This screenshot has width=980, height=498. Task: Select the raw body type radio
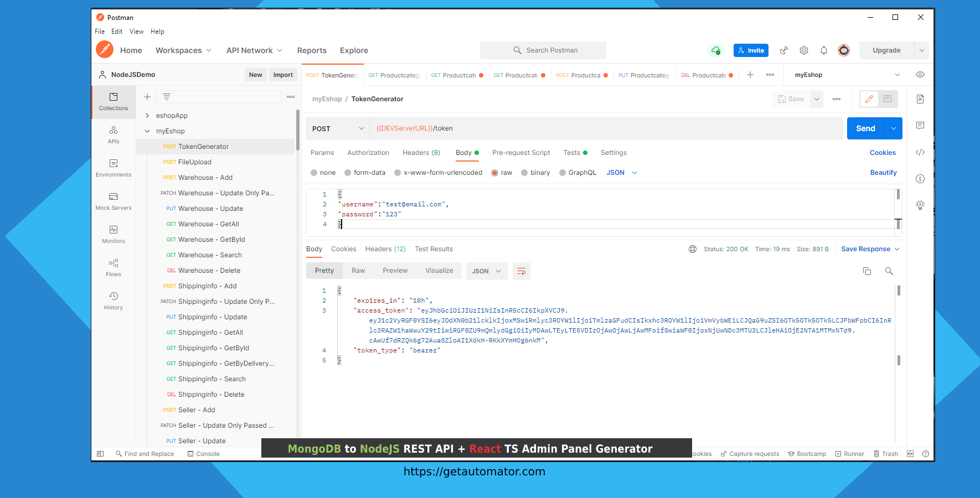tap(495, 173)
